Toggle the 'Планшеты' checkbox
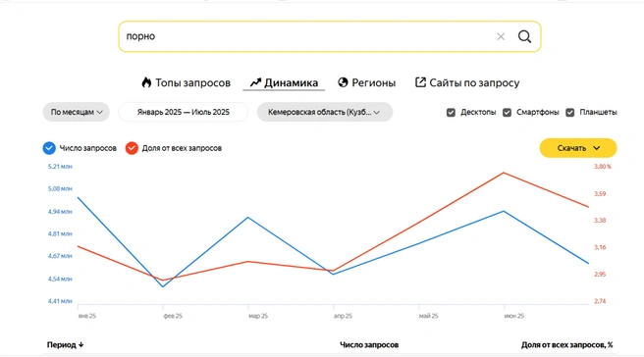The width and height of the screenshot is (644, 357). 569,113
